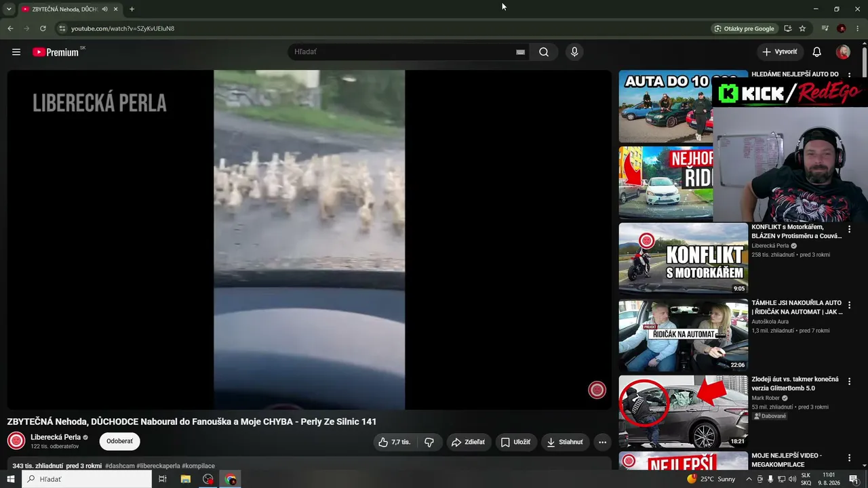Click the magnifier search button
This screenshot has height=488, width=868.
[544, 52]
